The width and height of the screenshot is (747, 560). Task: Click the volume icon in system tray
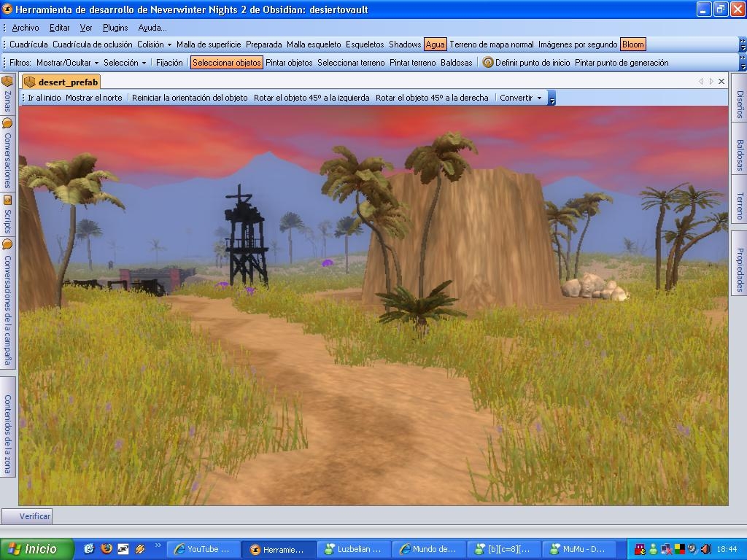pos(705,549)
